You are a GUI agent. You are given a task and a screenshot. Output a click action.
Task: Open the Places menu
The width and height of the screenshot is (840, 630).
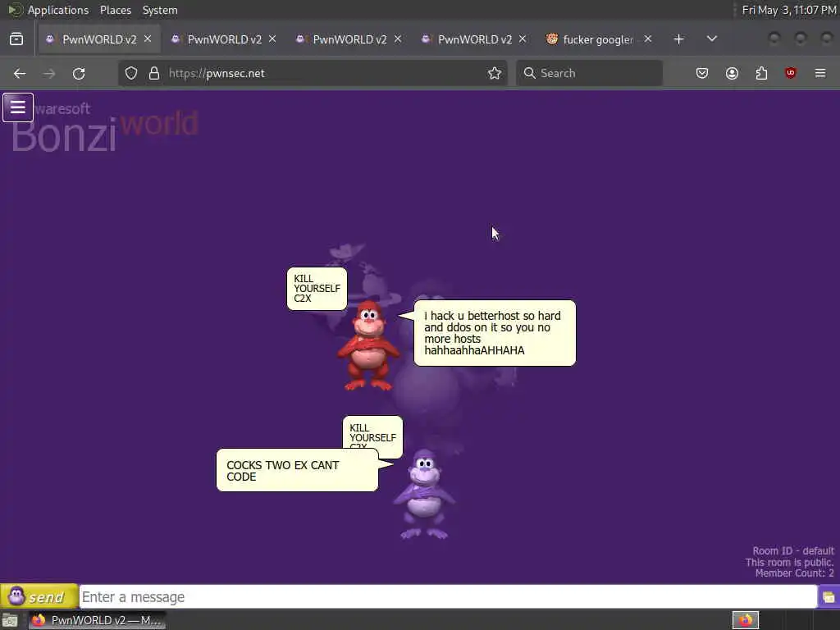pyautogui.click(x=115, y=10)
